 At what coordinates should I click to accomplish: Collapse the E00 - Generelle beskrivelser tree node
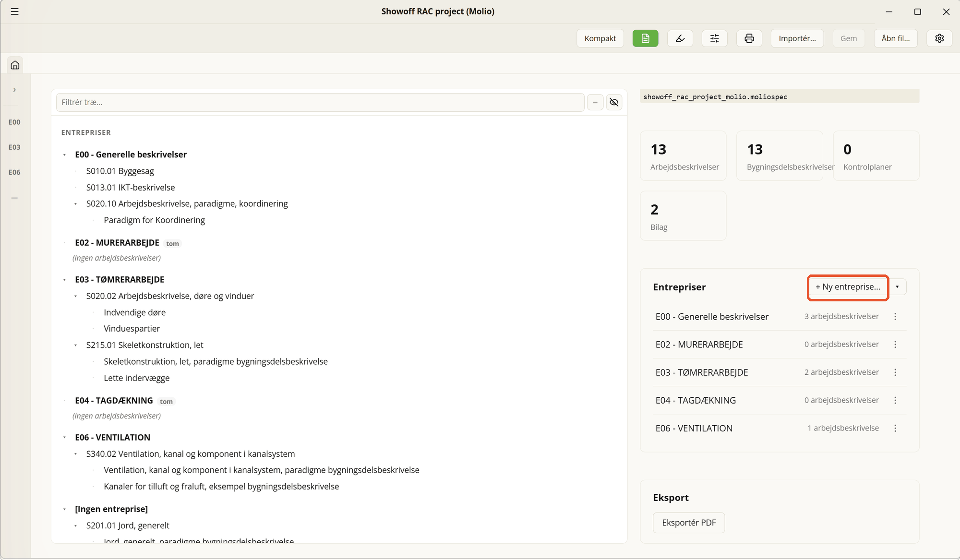tap(64, 155)
